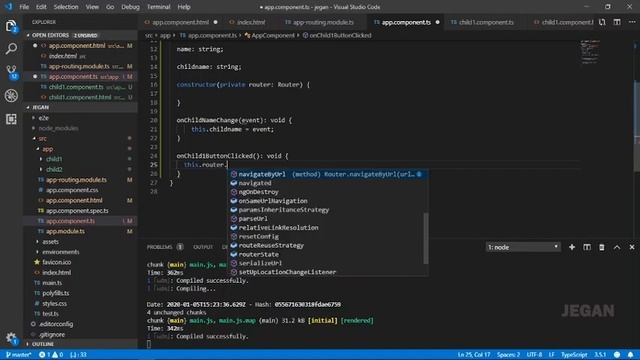This screenshot has height=360, width=640.
Task: Open the Explorer view in activity bar
Action: point(11,26)
